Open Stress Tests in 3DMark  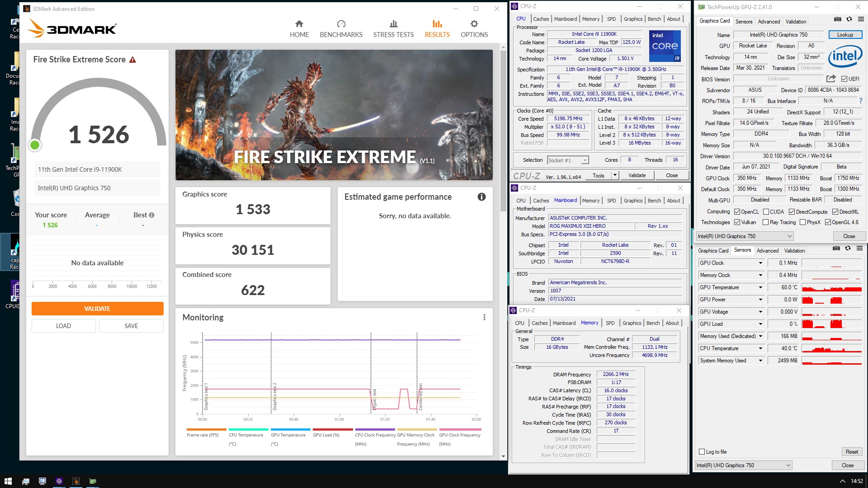coord(393,29)
